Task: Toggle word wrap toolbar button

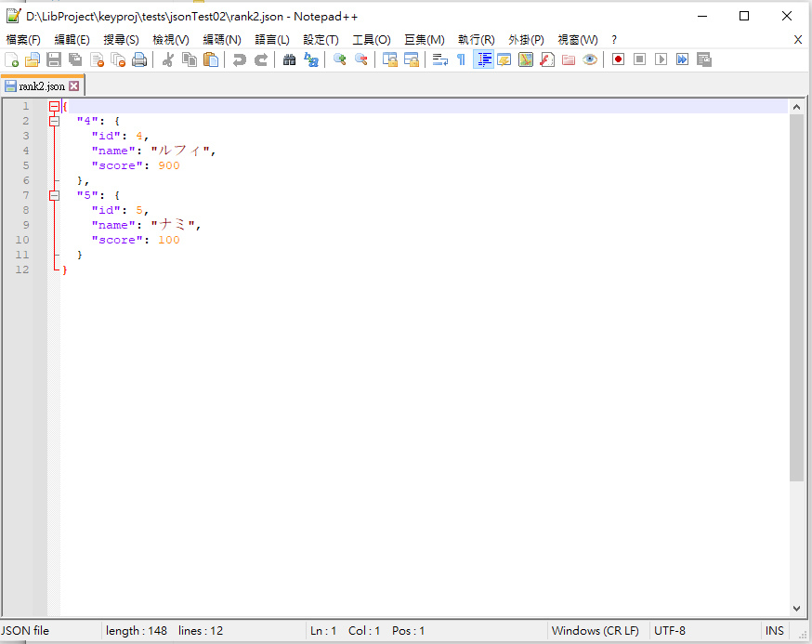Action: tap(440, 59)
